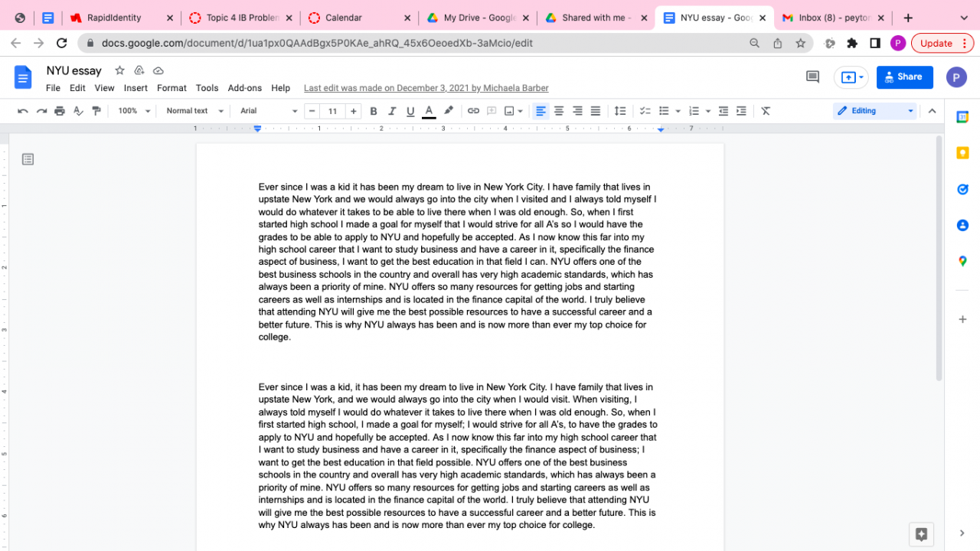Toggle bold formatting

tap(374, 111)
